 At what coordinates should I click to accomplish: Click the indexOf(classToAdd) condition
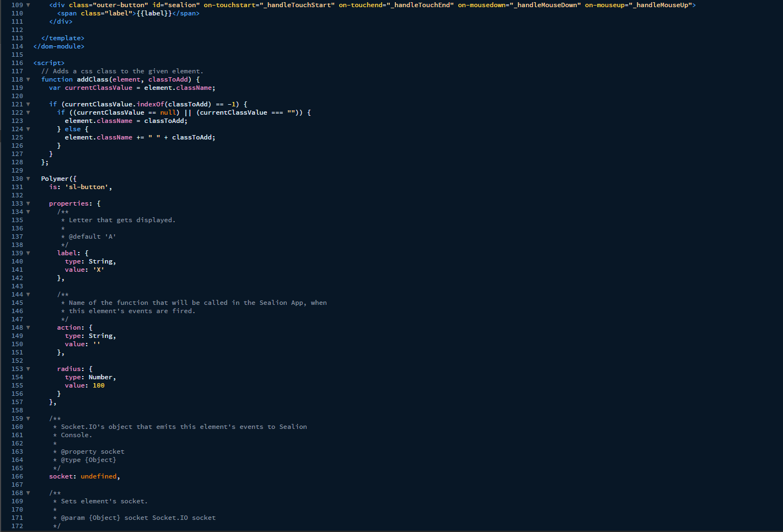pyautogui.click(x=174, y=104)
